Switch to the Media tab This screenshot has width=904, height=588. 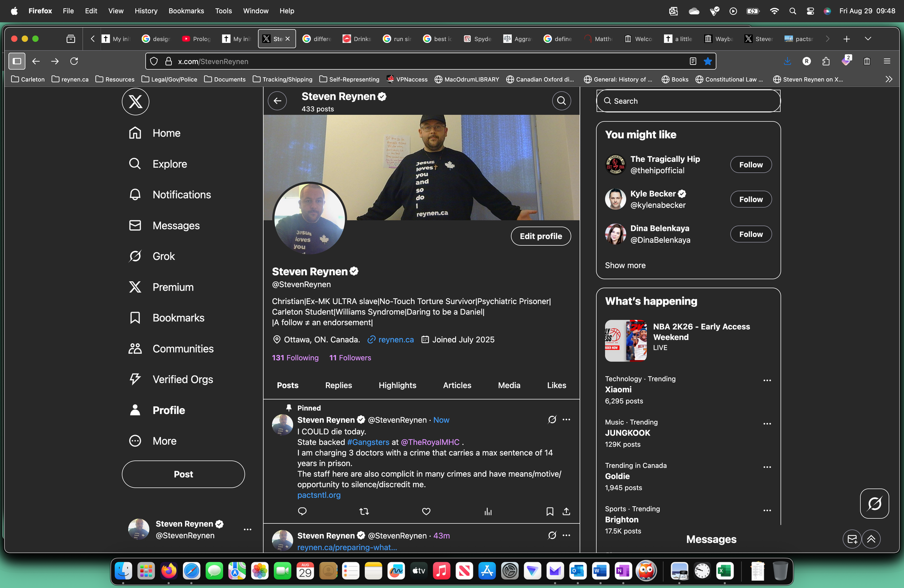coord(509,385)
